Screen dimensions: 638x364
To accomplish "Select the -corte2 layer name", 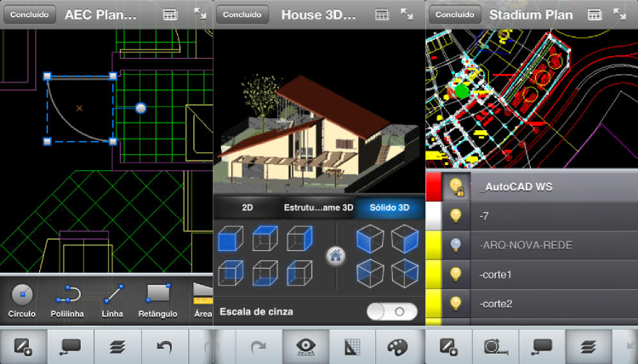I will click(x=496, y=304).
